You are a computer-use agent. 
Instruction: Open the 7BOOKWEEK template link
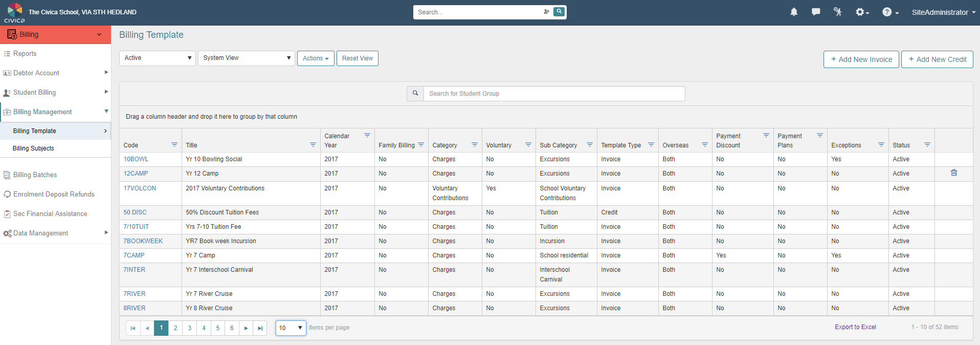pos(143,241)
